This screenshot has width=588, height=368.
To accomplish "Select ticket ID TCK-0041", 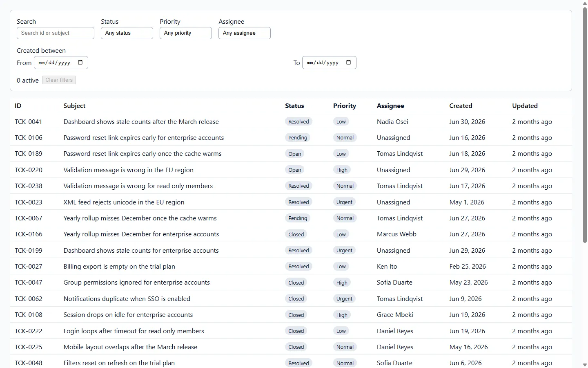I will click(x=28, y=121).
